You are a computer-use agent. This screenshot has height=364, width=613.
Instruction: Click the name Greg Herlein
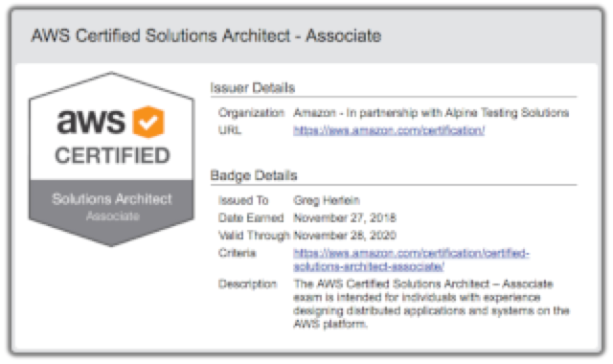point(327,200)
